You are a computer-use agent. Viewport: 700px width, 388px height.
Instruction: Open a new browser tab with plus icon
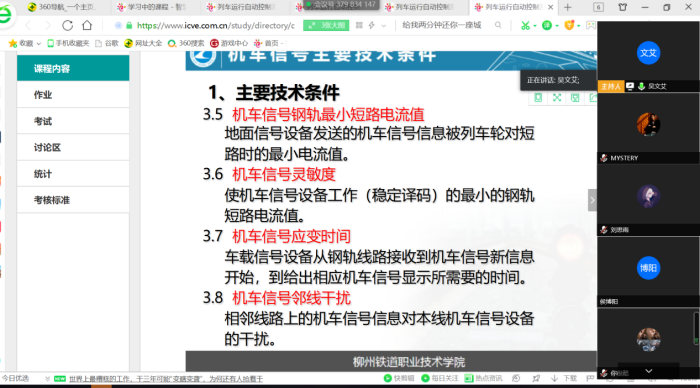(567, 7)
